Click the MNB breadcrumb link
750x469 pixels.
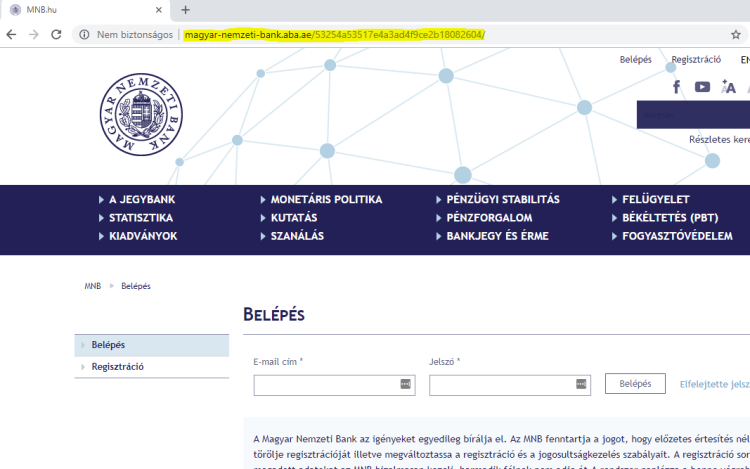pos(92,286)
